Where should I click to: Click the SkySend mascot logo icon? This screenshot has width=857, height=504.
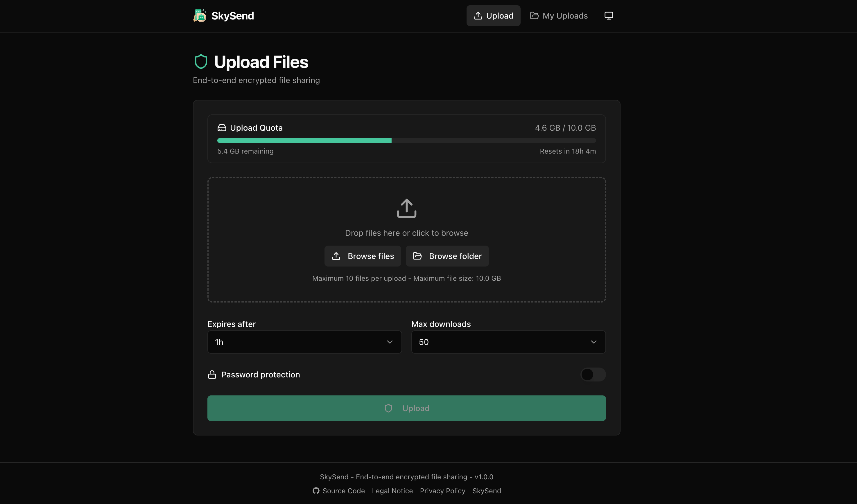(200, 16)
